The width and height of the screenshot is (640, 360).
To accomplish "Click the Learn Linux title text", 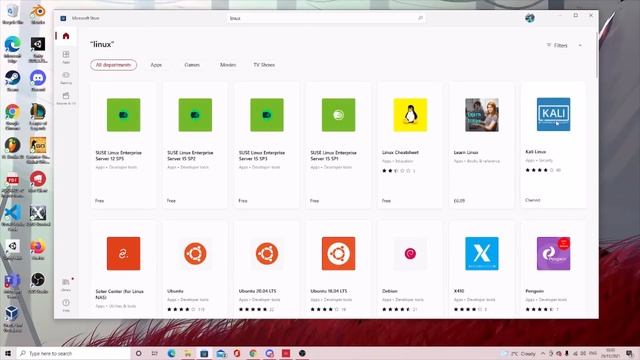I will point(466,152).
